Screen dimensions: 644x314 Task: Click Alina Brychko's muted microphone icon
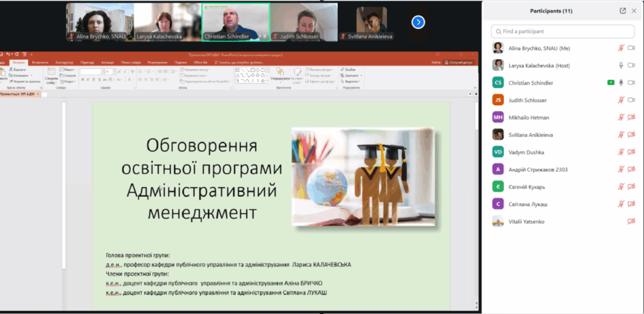(621, 48)
